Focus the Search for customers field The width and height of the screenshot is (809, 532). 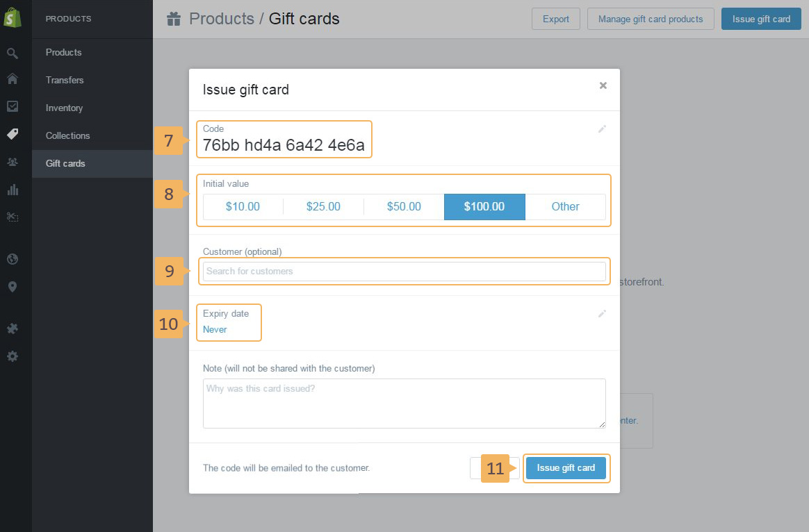click(x=404, y=272)
